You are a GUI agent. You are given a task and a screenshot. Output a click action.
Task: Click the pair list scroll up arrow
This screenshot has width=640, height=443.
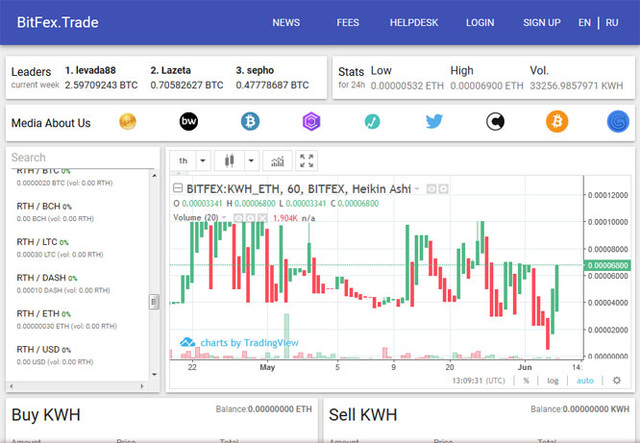tap(154, 175)
